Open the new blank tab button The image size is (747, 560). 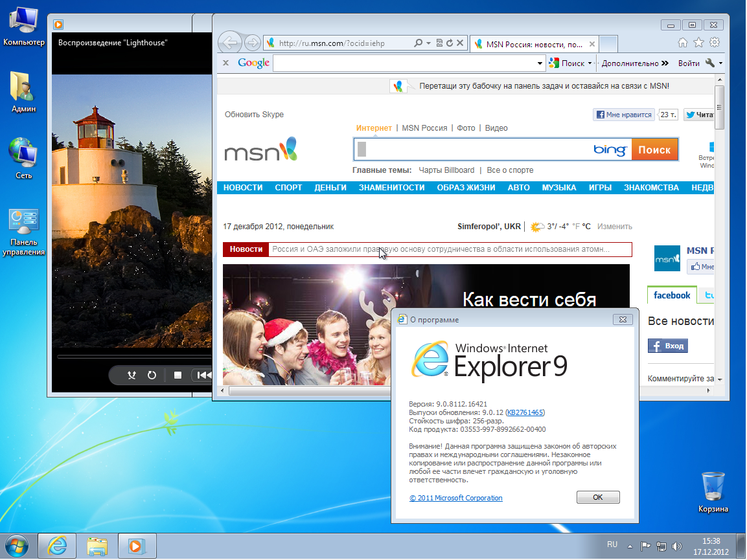coord(608,44)
